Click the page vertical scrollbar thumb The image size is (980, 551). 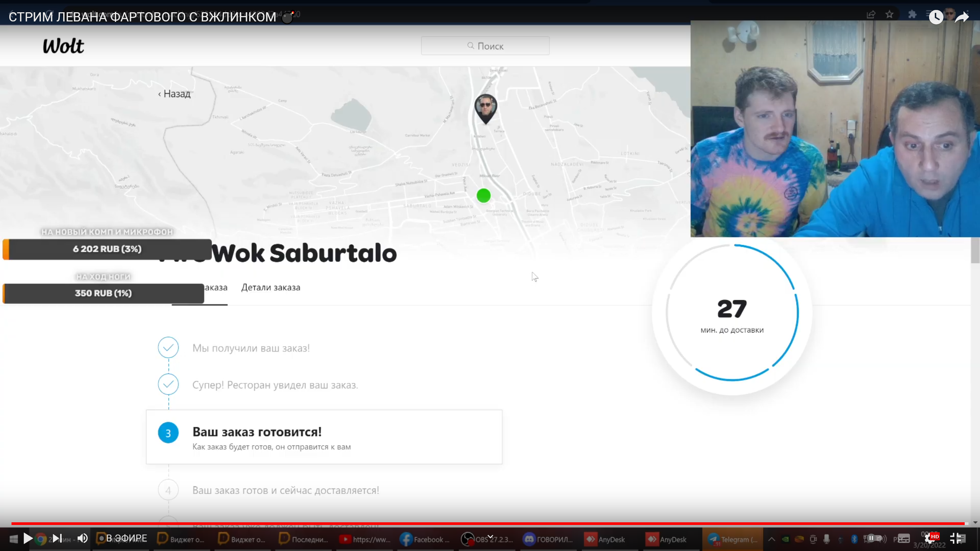pyautogui.click(x=975, y=250)
